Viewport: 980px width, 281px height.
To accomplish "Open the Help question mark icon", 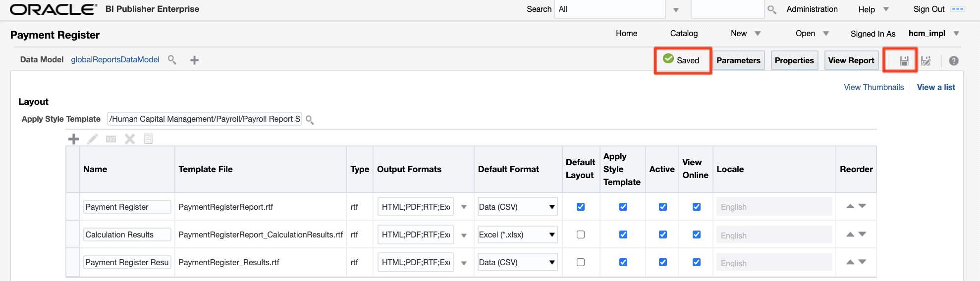I will click(953, 61).
